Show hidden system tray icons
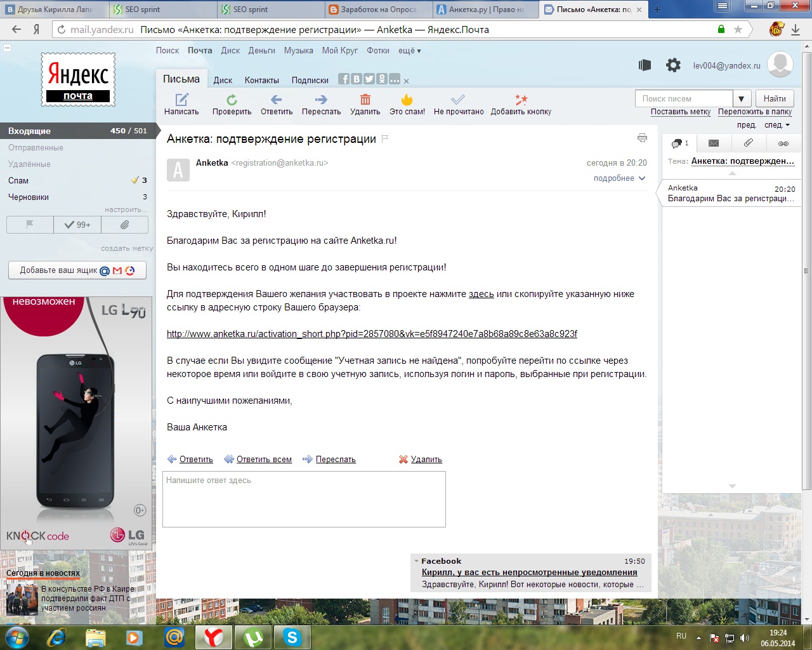 [698, 637]
